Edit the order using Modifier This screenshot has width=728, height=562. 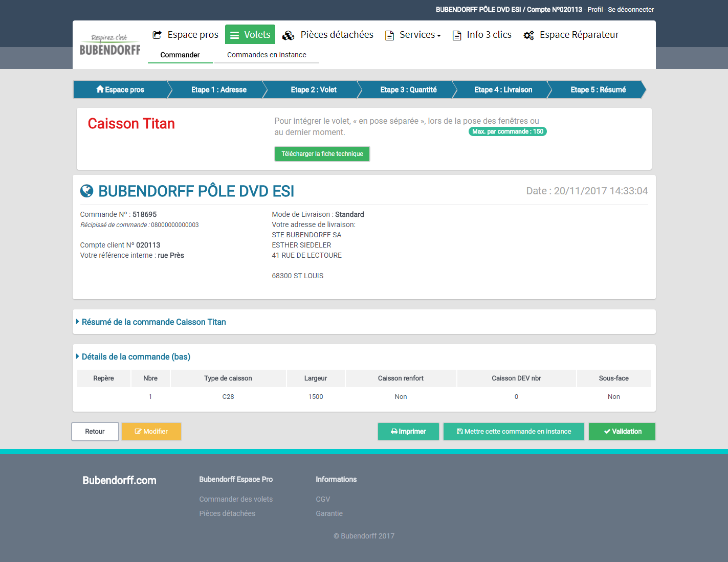151,432
